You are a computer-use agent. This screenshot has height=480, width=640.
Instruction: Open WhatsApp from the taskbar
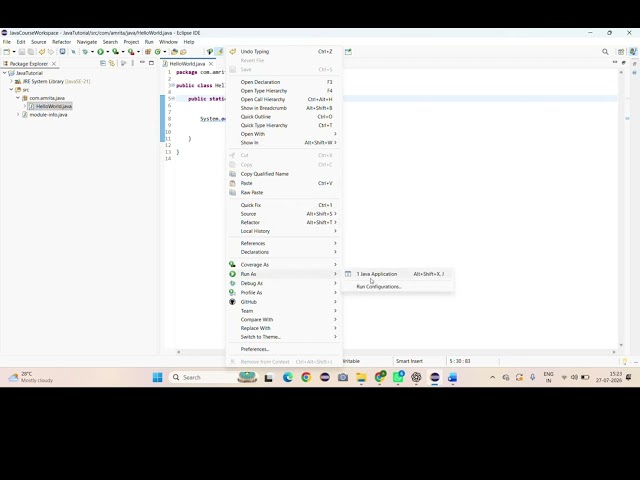(398, 378)
